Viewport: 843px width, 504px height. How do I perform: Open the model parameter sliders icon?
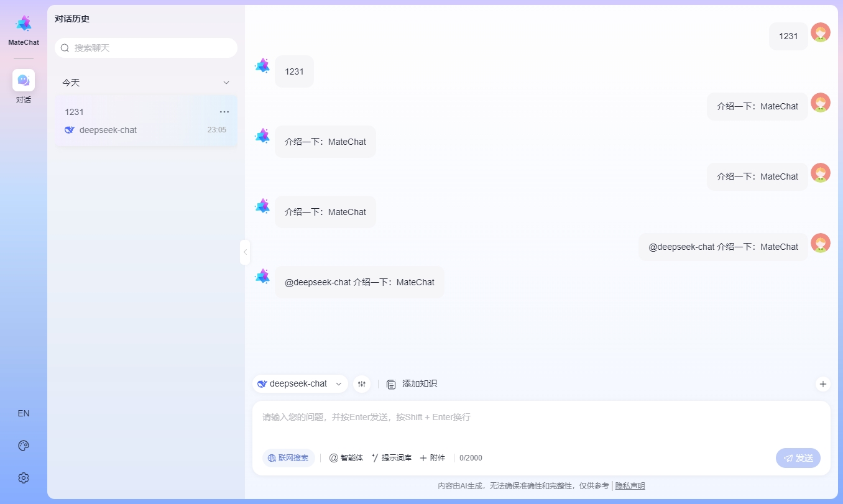pos(362,384)
